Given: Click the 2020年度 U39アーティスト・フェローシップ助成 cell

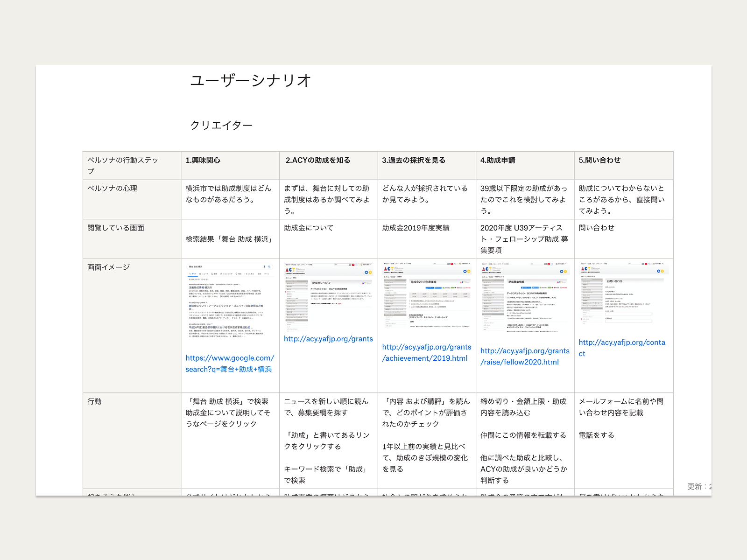Looking at the screenshot, I should point(525,239).
